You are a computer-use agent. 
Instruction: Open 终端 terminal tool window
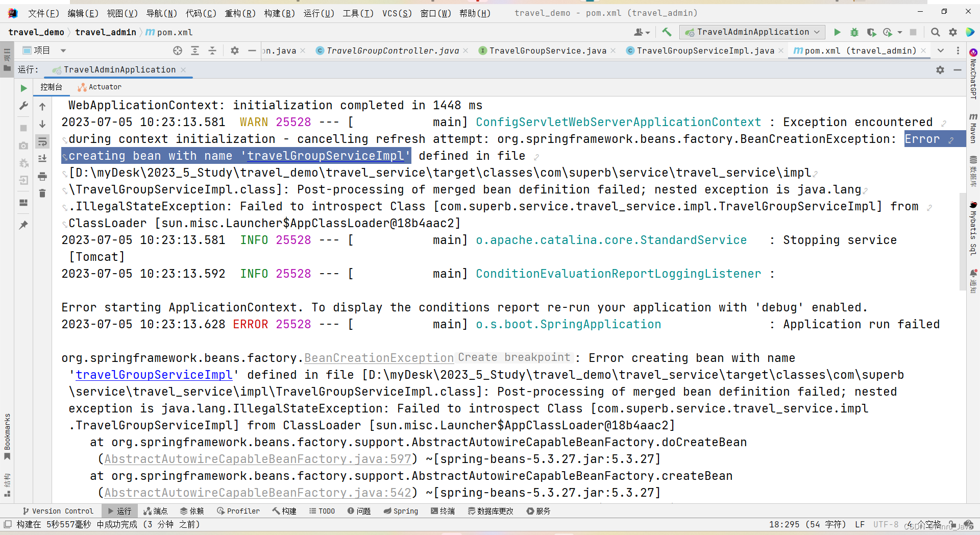[x=443, y=511]
